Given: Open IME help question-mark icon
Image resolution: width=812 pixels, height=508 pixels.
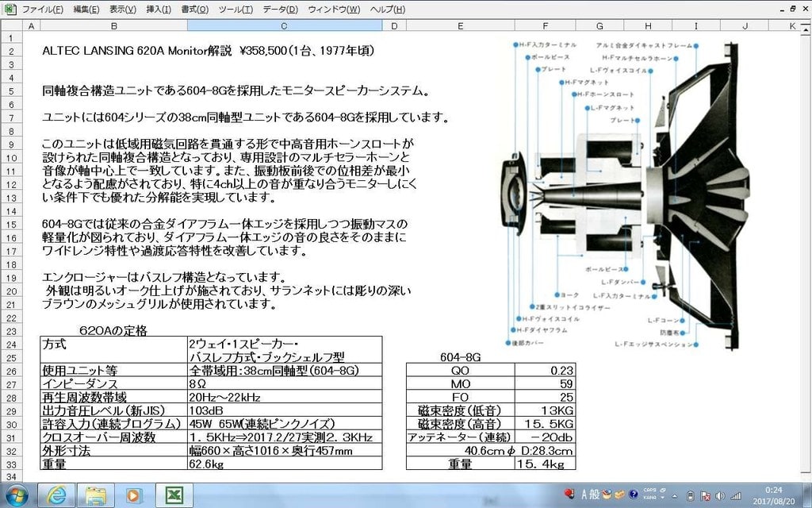Looking at the screenshot, I should click(x=633, y=494).
